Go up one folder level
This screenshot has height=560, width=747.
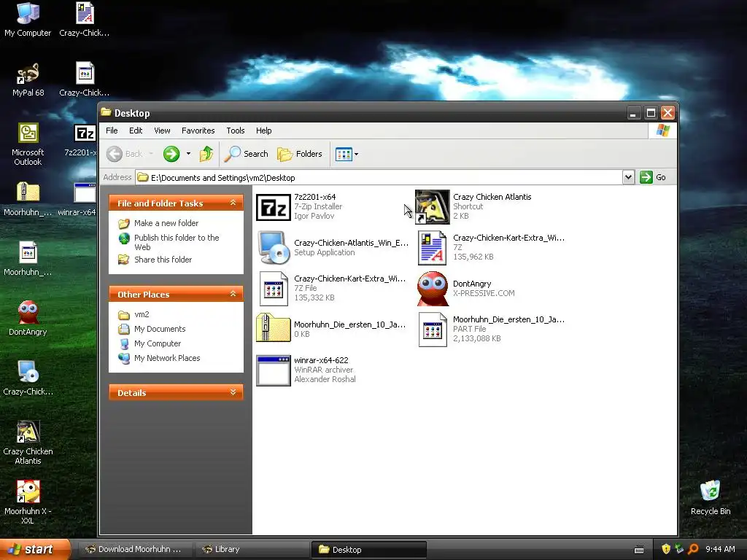point(206,154)
